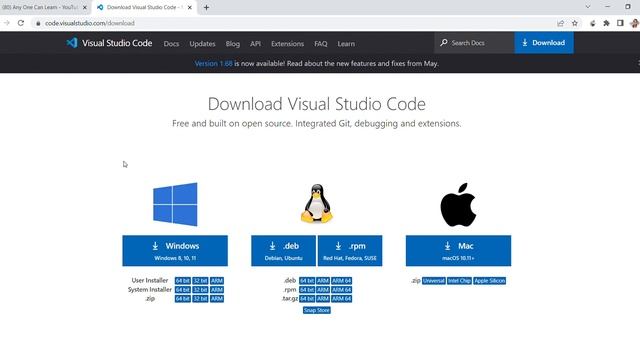Select Linux .tar.gz ARM 64
The height and width of the screenshot is (360, 640).
[x=341, y=299]
